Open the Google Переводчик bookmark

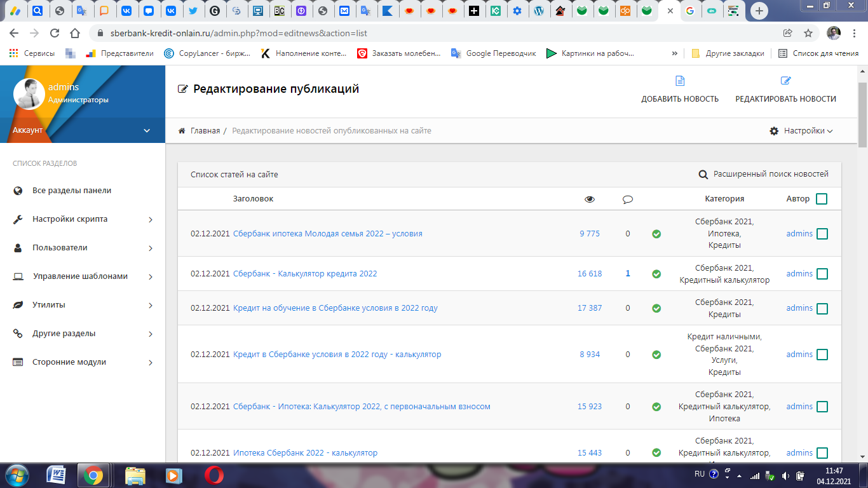[494, 53]
